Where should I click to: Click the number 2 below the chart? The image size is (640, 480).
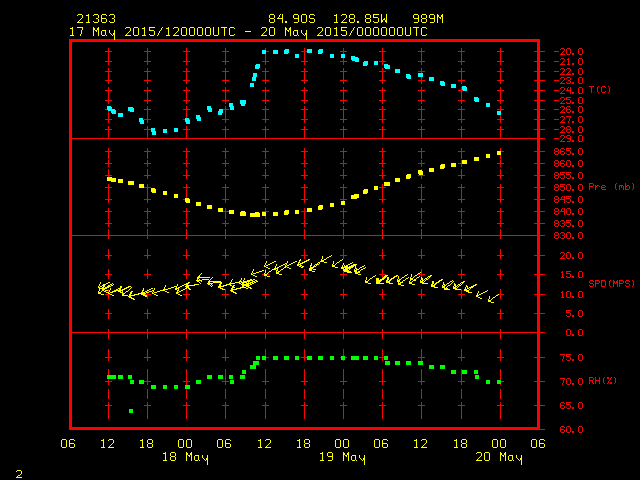(19, 474)
